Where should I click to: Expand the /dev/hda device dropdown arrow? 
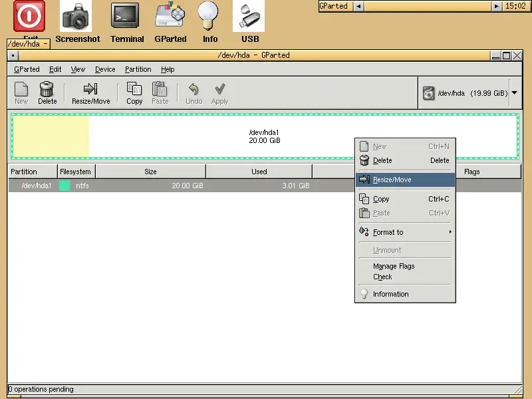pos(514,92)
